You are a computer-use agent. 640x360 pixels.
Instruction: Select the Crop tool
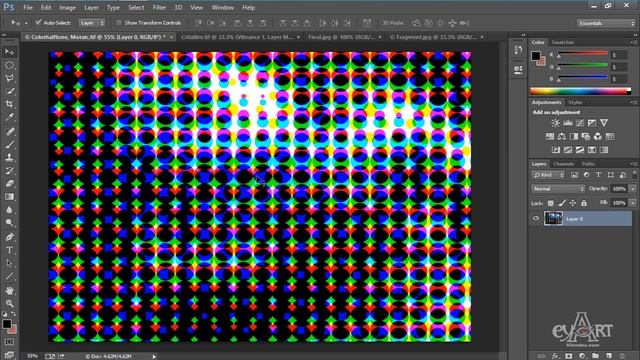click(9, 104)
